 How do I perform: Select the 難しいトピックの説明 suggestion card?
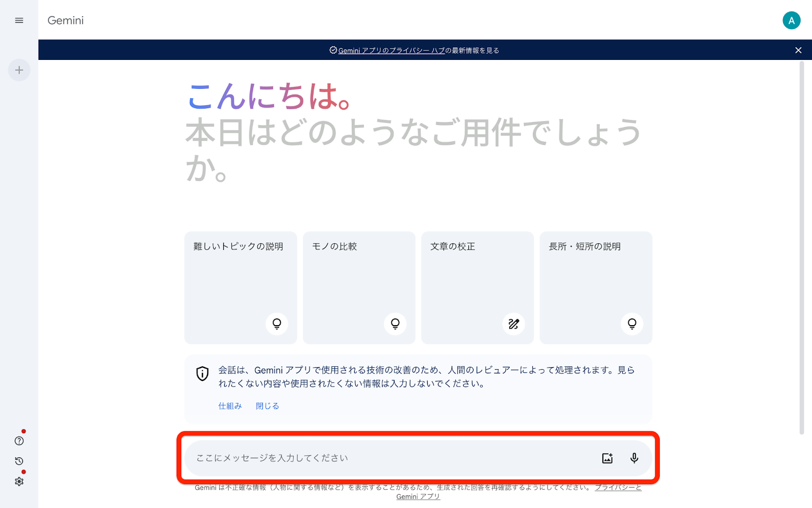[x=241, y=288]
